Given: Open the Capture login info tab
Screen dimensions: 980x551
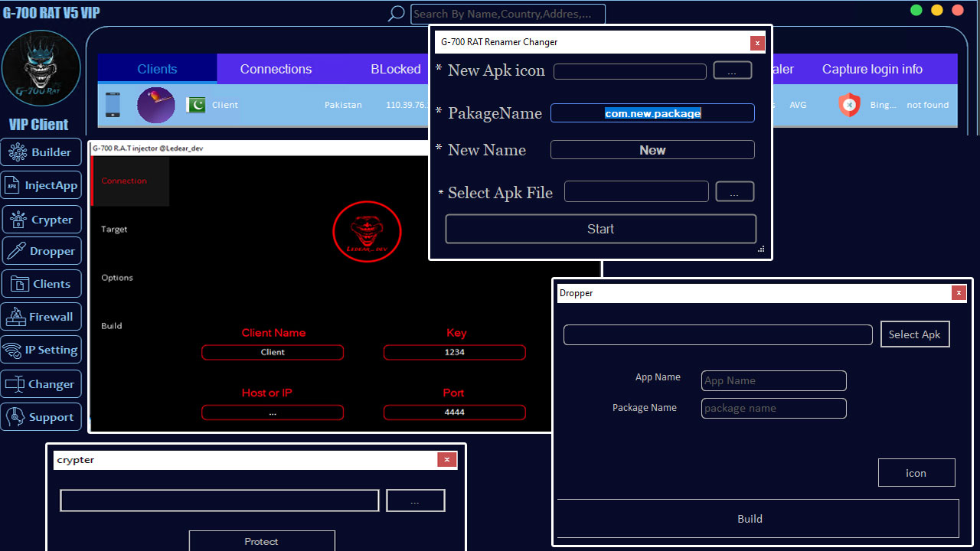Looking at the screenshot, I should tap(872, 69).
